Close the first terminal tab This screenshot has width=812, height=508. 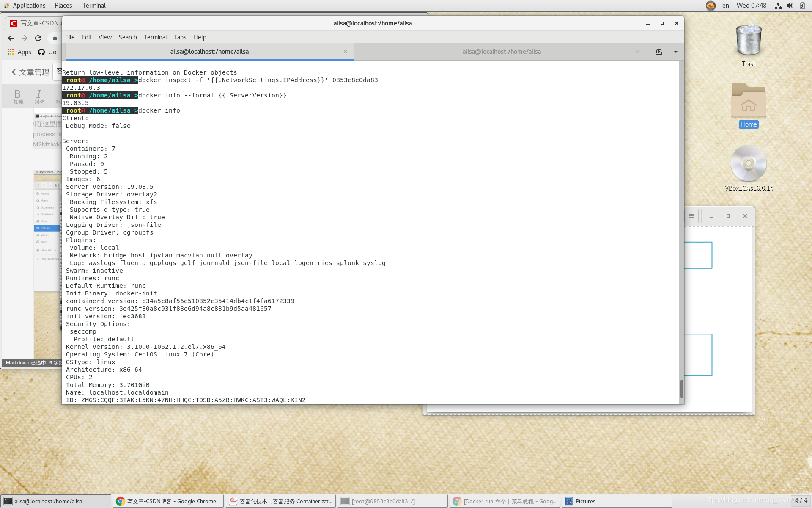tap(345, 52)
